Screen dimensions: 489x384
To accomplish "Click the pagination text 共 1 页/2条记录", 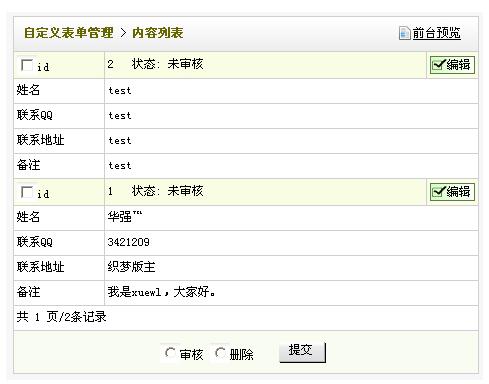I will pos(61,317).
